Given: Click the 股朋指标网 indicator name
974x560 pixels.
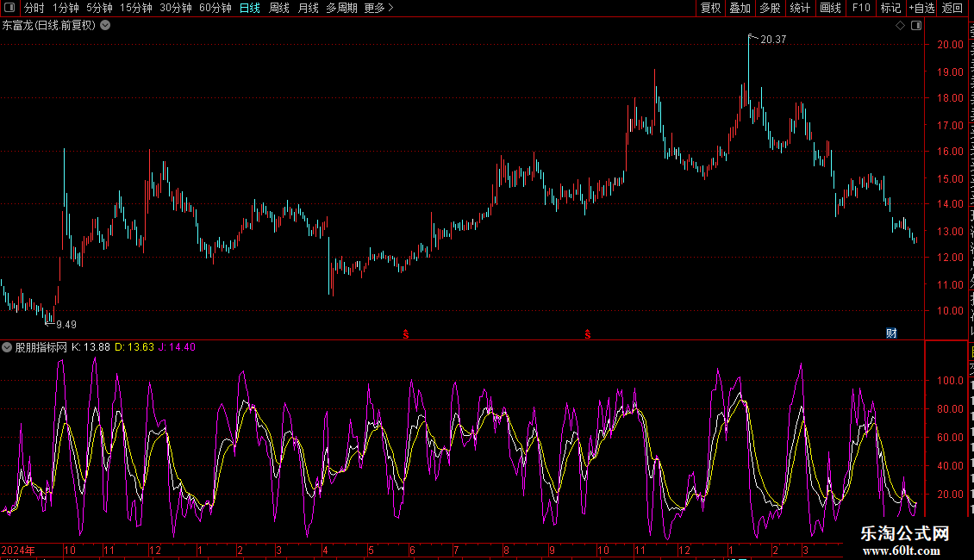Looking at the screenshot, I should click(41, 348).
